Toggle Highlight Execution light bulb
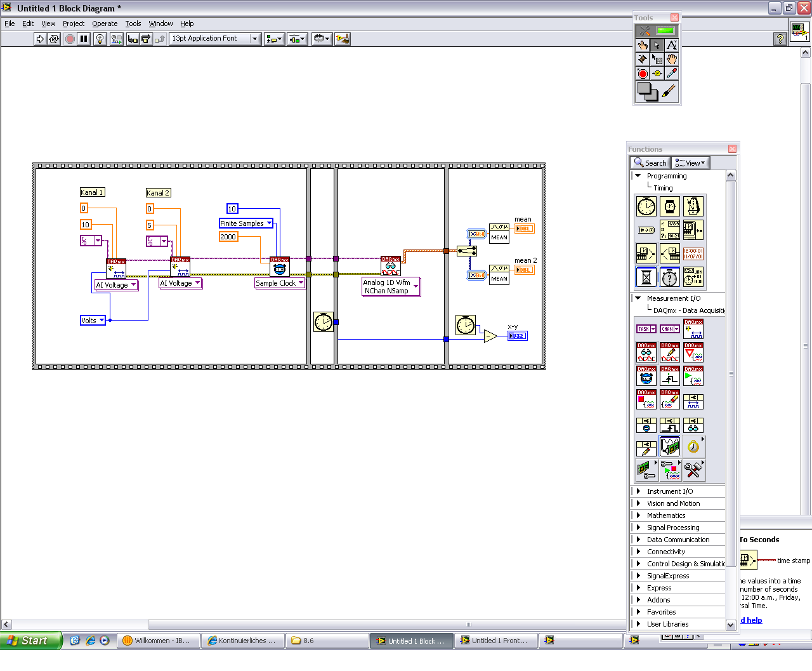The width and height of the screenshot is (812, 671). (100, 39)
